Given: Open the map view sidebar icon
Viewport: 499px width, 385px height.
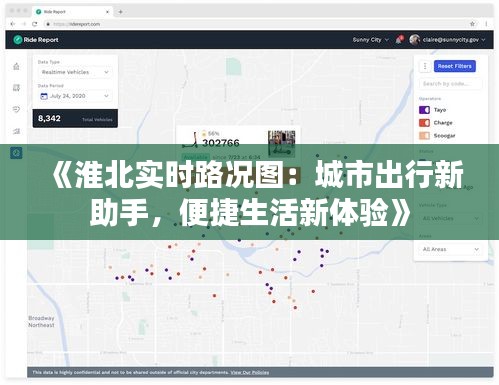Looking at the screenshot, I should coord(16,88).
